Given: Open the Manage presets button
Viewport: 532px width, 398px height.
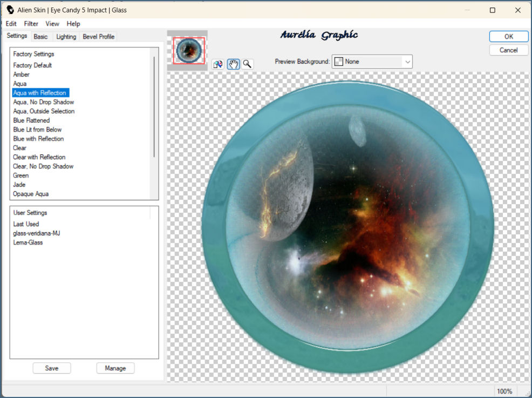Looking at the screenshot, I should [x=115, y=368].
